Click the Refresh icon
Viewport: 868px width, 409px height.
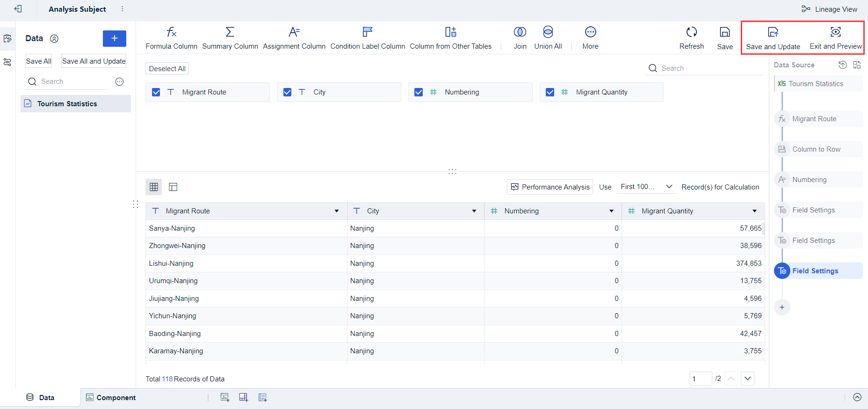point(691,32)
